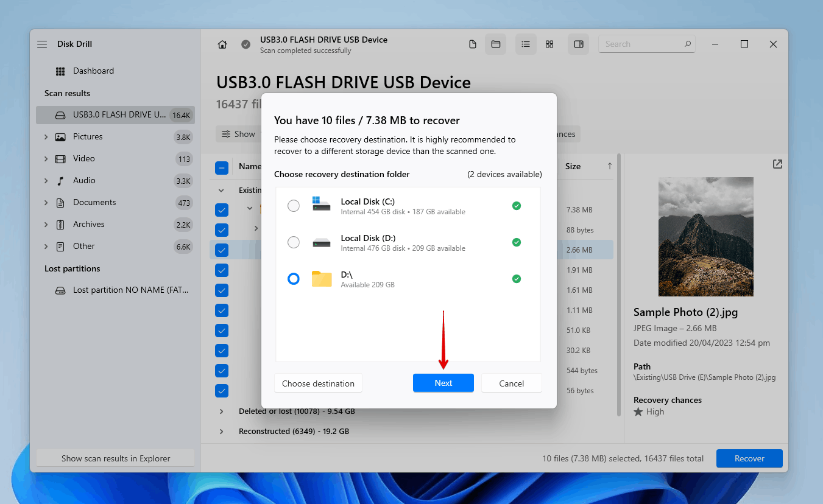Toggle select-all checkbox in header
The image size is (823, 504).
pos(222,167)
